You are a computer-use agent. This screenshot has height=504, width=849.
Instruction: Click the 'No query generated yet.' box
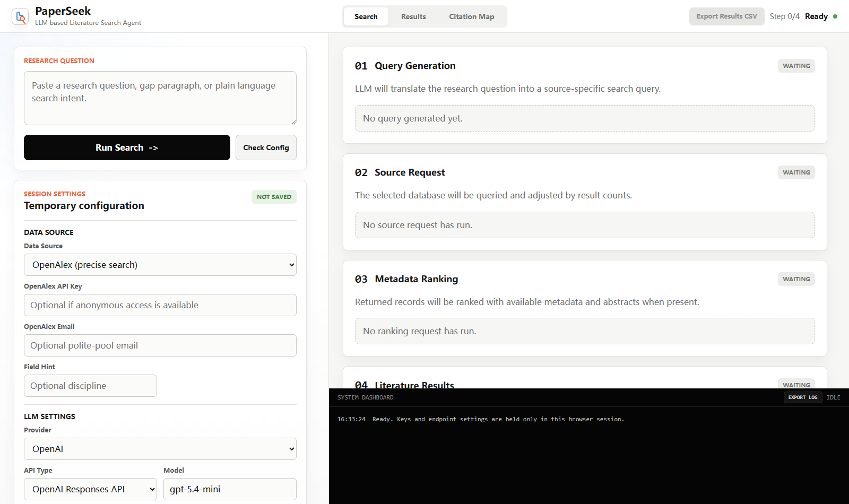pos(585,118)
